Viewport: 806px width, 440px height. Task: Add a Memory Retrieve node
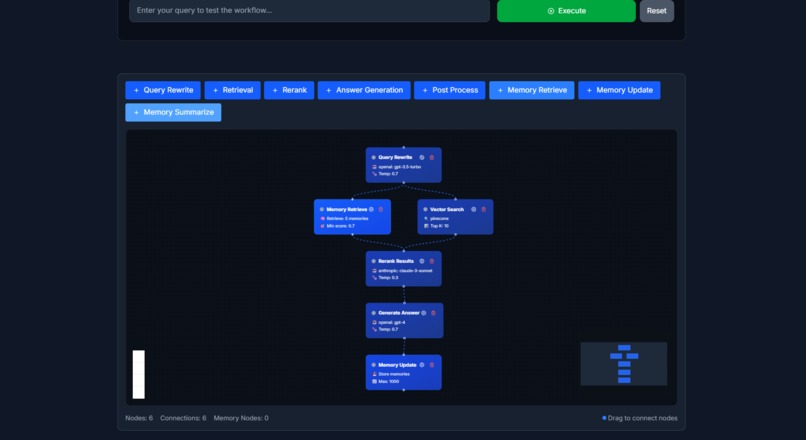[532, 90]
